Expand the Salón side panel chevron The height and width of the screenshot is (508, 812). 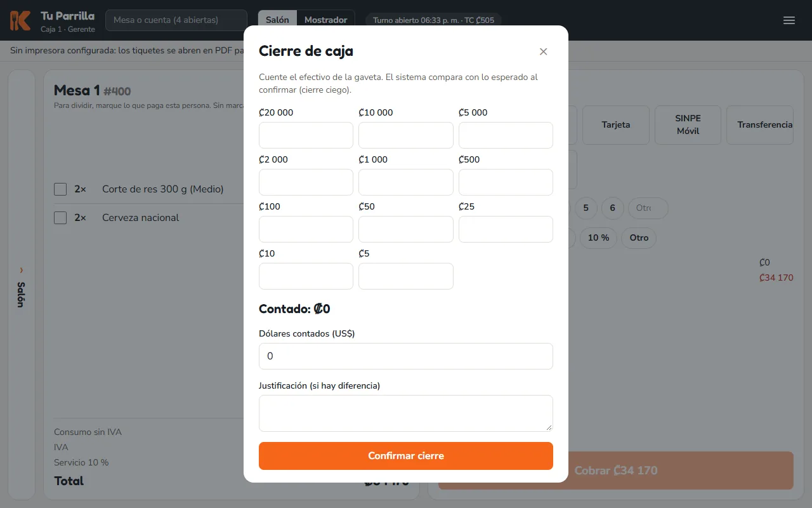click(x=21, y=270)
